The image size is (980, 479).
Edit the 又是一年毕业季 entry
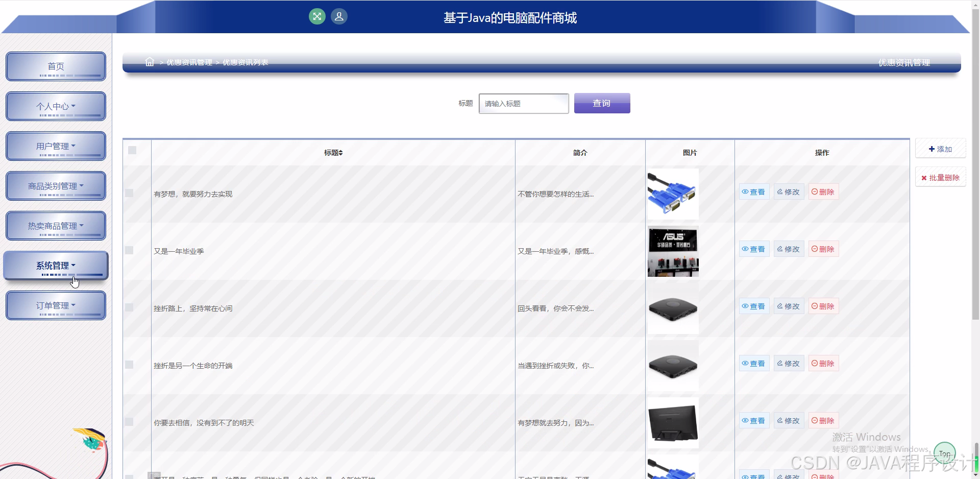coord(789,249)
